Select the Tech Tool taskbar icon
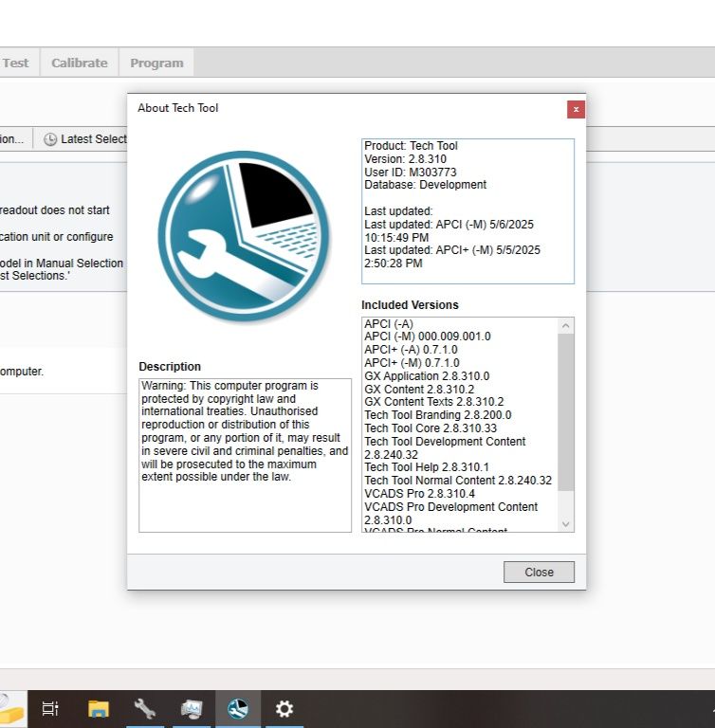Viewport: 715px width, 728px height. pos(238,708)
